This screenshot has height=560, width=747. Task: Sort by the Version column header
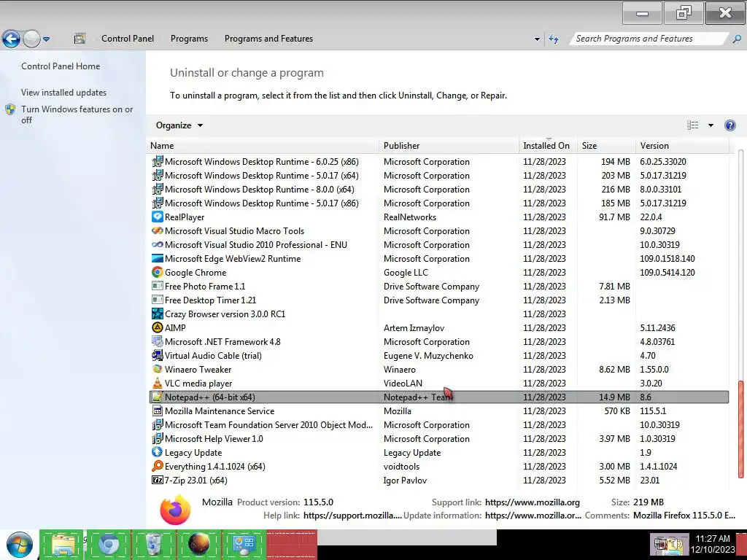tap(682, 146)
